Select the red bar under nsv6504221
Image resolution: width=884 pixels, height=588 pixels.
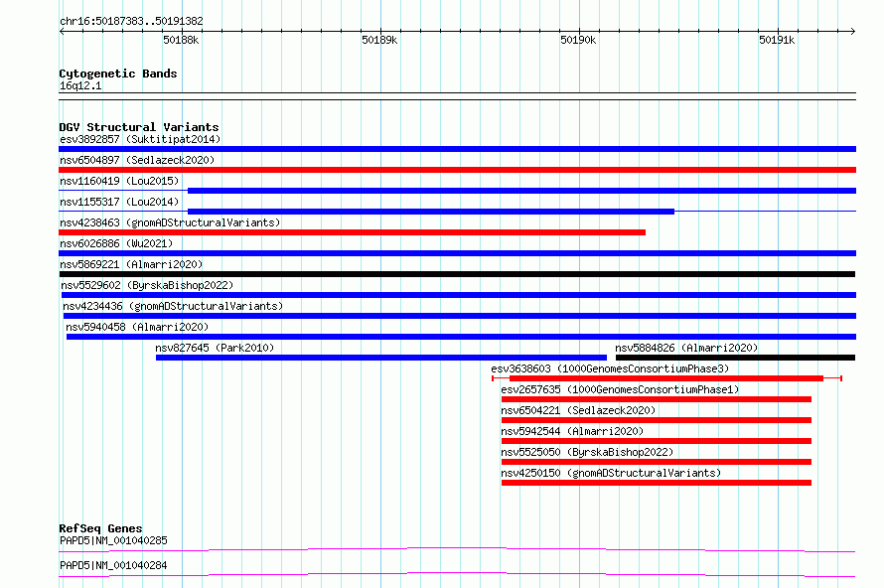(x=657, y=420)
